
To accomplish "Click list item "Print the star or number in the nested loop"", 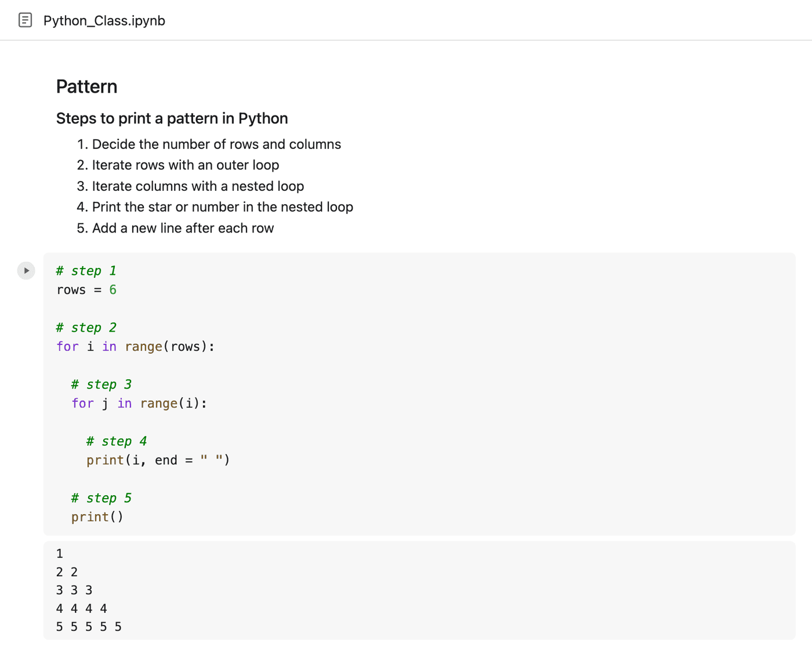I will click(223, 207).
